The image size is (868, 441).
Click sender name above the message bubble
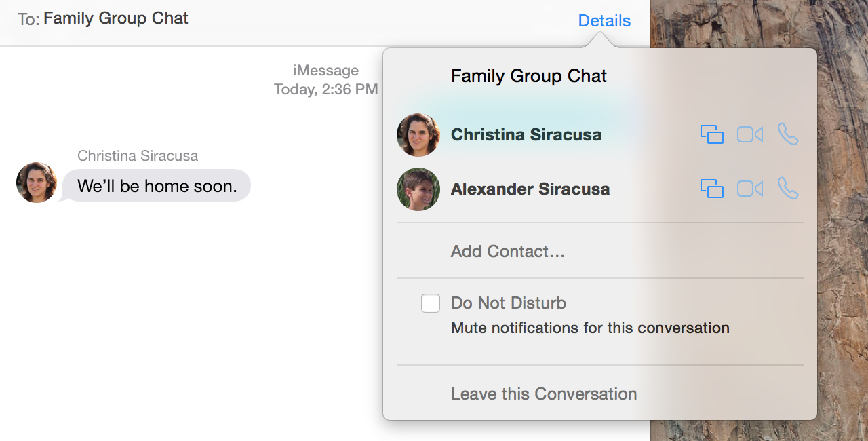pyautogui.click(x=138, y=156)
